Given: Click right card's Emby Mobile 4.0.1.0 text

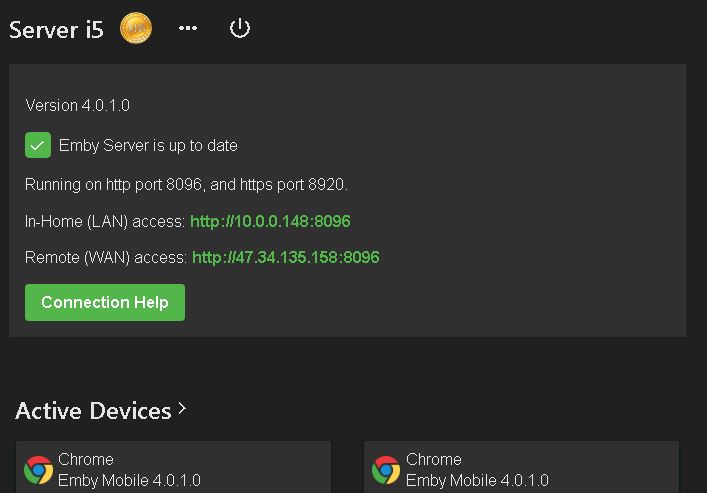Looking at the screenshot, I should [x=477, y=481].
